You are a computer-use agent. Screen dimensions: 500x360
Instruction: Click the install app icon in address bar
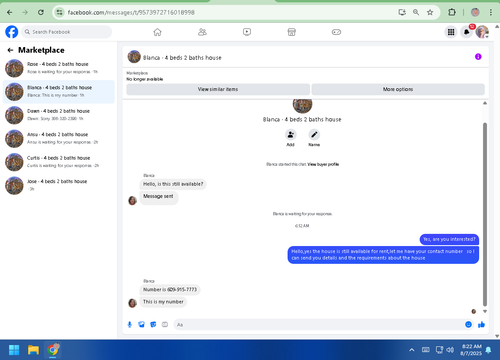tap(402, 12)
